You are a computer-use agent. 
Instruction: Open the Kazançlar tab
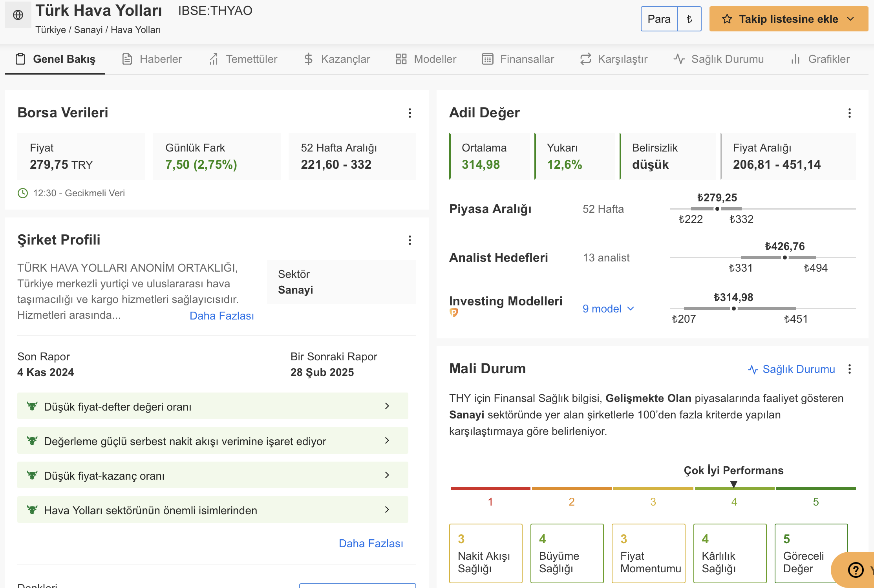click(x=337, y=59)
